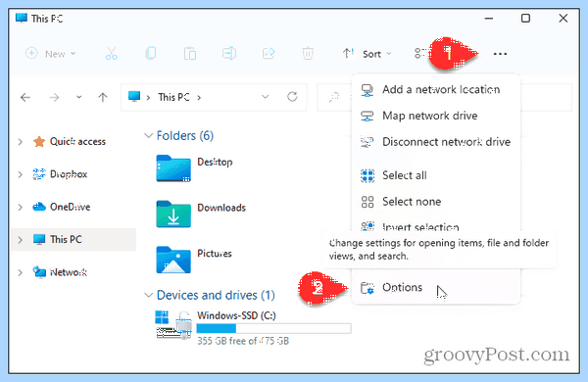Choose Add a network location

pyautogui.click(x=436, y=89)
